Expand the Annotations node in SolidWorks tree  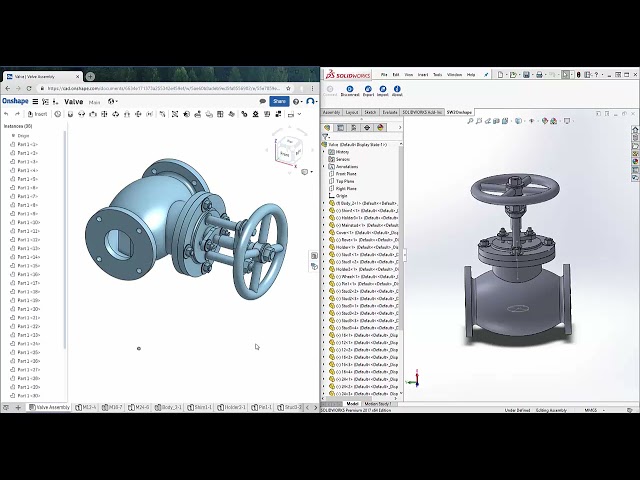click(324, 167)
